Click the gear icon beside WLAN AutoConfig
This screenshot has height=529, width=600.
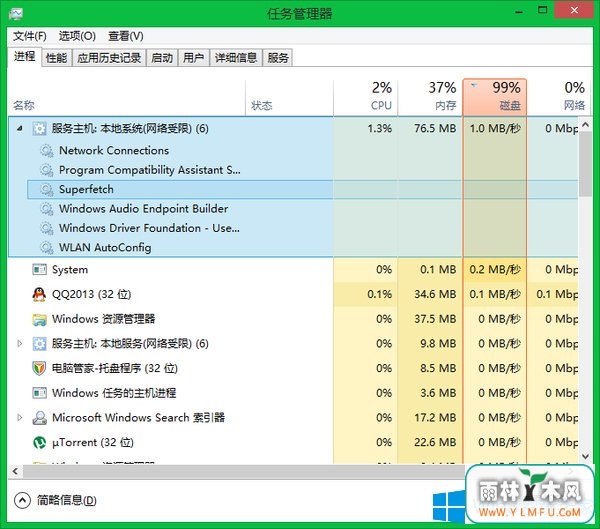click(47, 248)
